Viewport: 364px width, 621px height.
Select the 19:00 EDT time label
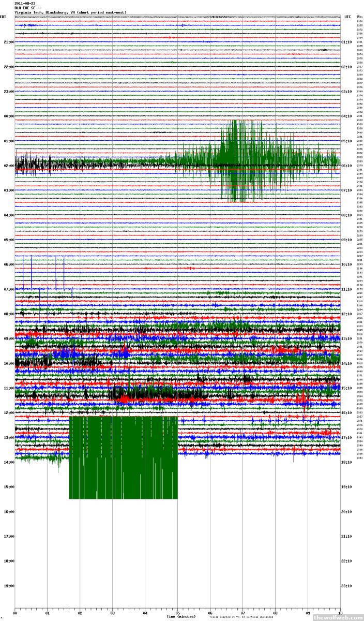9,586
